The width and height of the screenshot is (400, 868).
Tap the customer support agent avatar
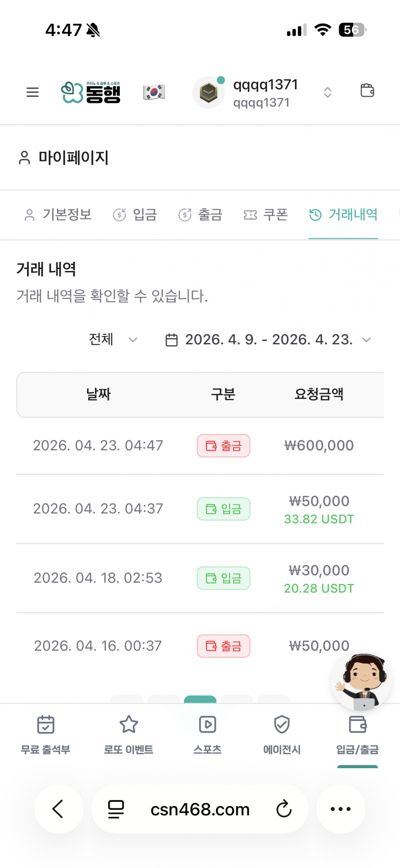click(363, 681)
